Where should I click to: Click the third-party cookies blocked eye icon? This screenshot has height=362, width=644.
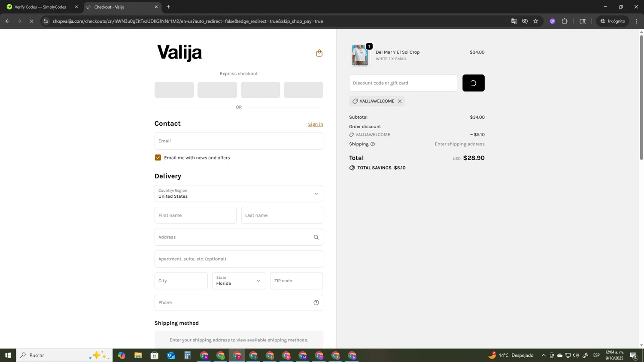(x=525, y=21)
